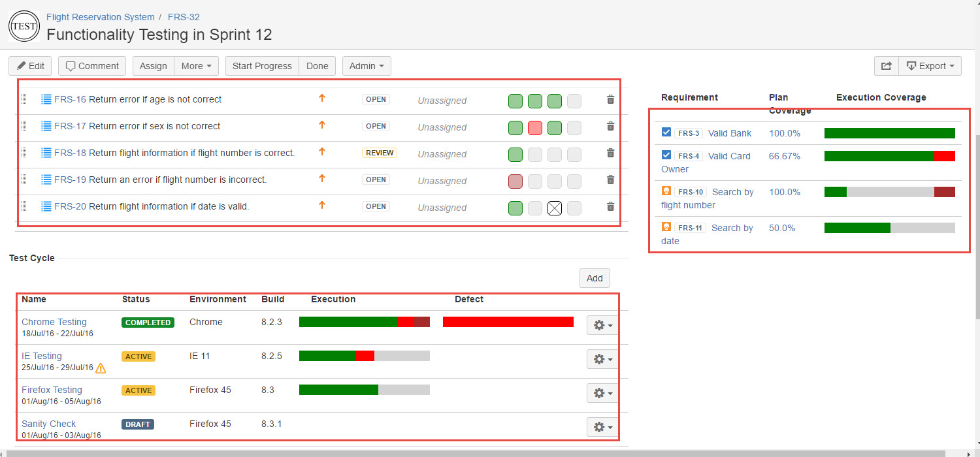Toggle the checkbox icon for FRS-4 Valid Card Owner
Image resolution: width=980 pixels, height=457 pixels.
pos(666,155)
